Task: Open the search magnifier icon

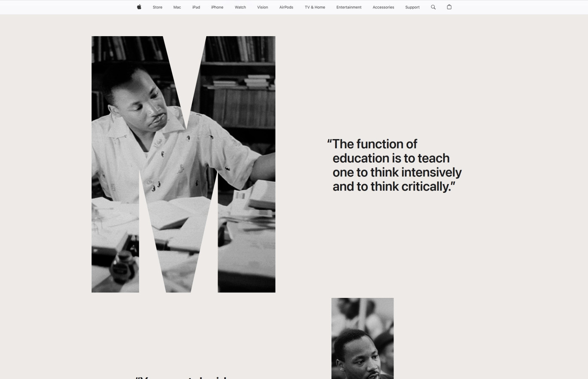Action: pos(433,7)
